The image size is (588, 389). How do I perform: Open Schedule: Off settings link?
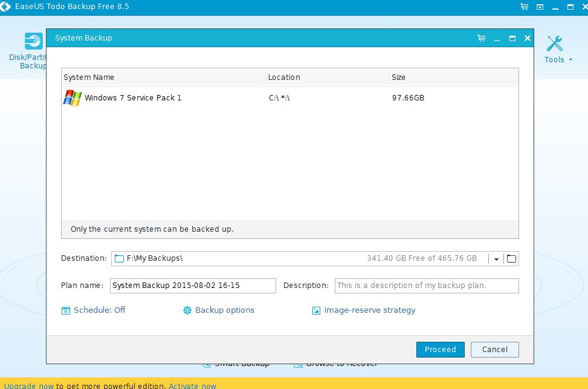(x=99, y=310)
